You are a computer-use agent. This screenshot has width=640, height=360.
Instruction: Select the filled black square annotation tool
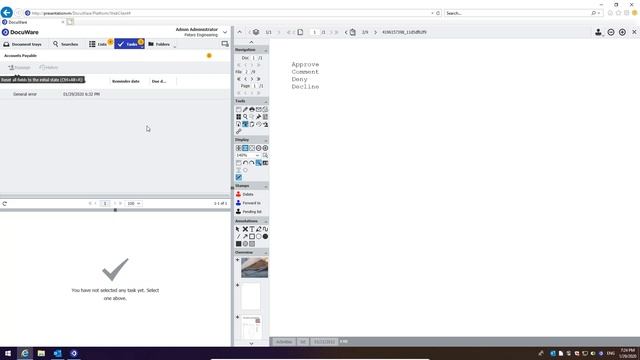pos(238,244)
